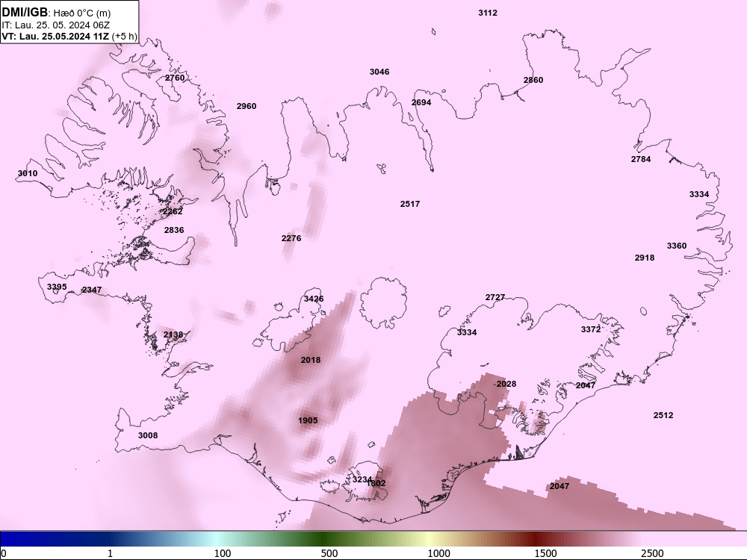This screenshot has height=560, width=747.
Task: Click the 3008 height label
Action: point(148,435)
